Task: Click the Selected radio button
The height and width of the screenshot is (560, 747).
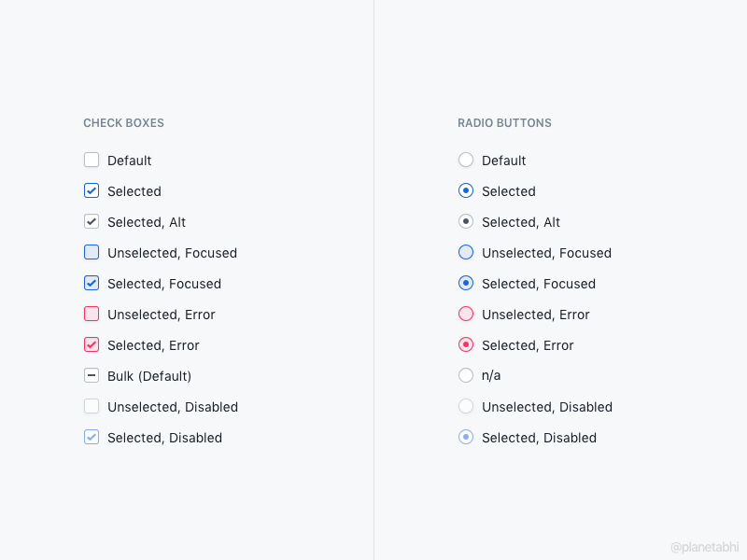Action: 466,190
